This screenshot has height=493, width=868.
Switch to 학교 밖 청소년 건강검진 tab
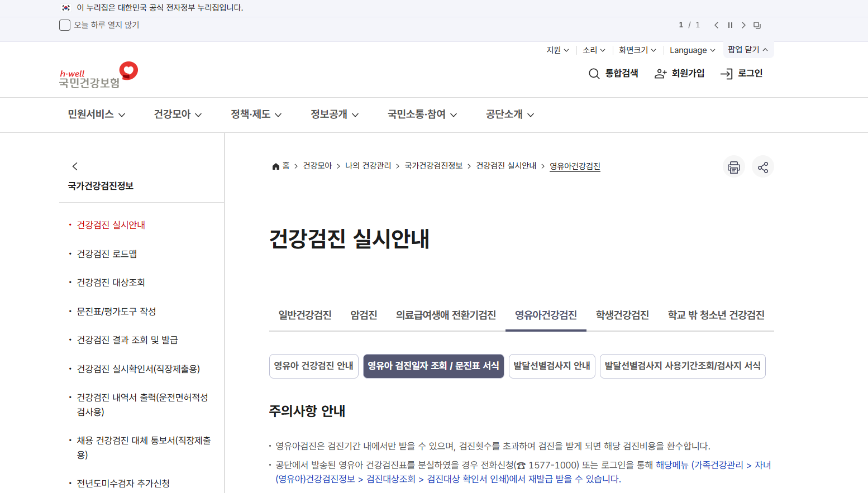click(716, 315)
